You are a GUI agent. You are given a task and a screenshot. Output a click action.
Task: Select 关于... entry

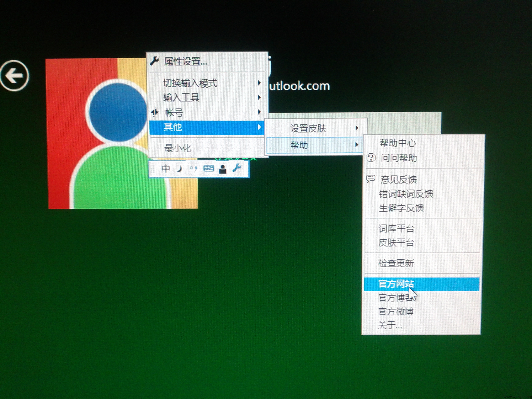(x=422, y=325)
